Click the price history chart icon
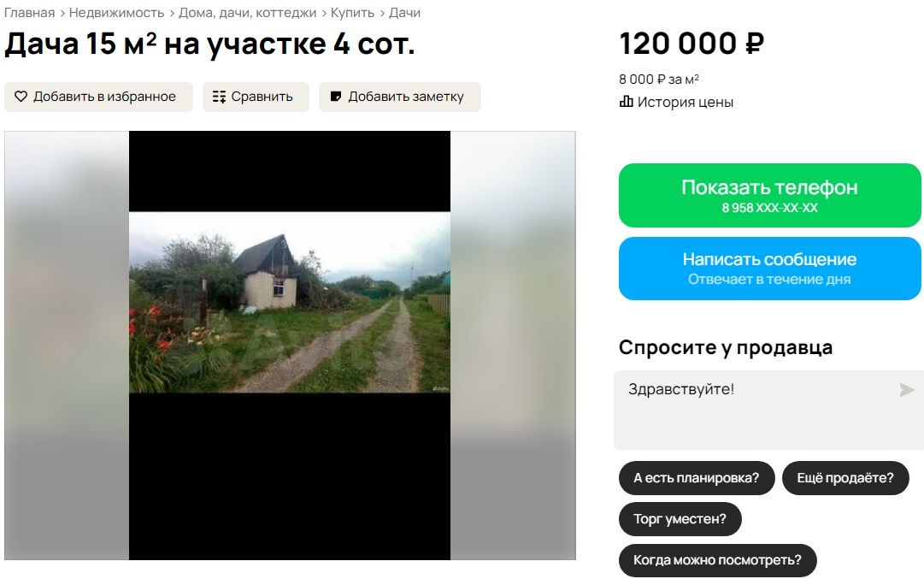924x579 pixels. pos(626,102)
